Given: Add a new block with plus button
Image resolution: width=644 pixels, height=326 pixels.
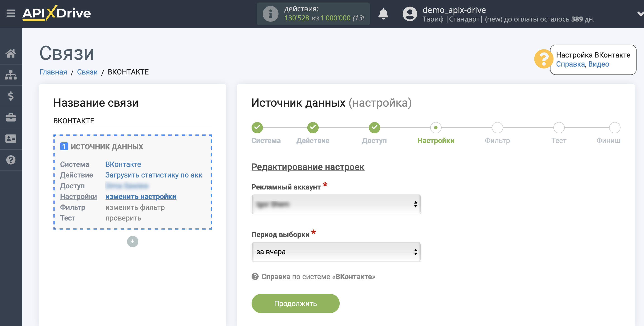Looking at the screenshot, I should (132, 241).
